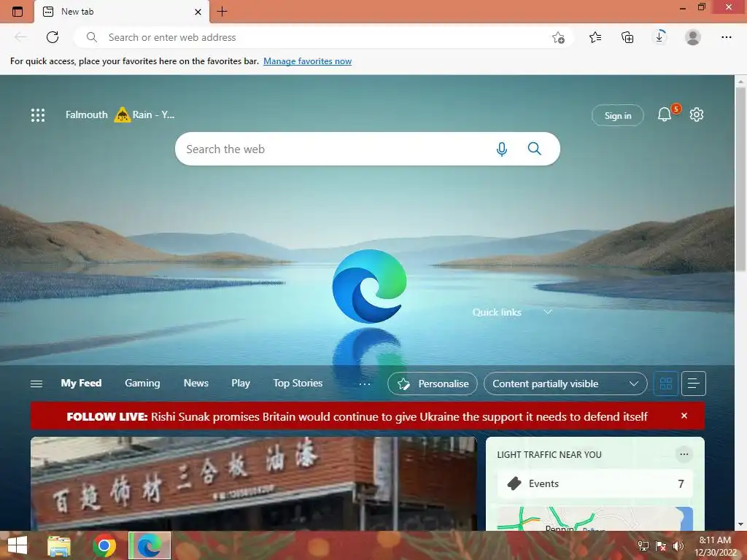Click the Personalise button
The image size is (747, 560).
[x=433, y=384]
